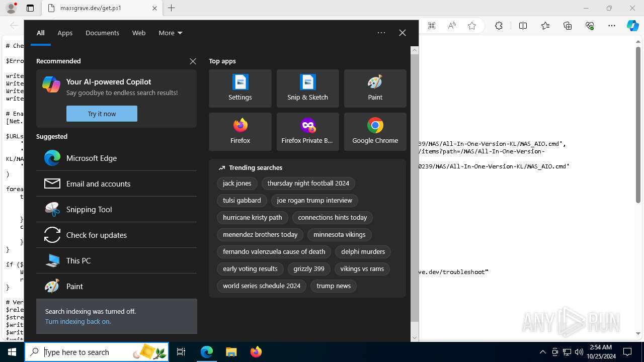Open the Action Center notifications icon
Viewport: 644px width, 362px height.
click(x=627, y=352)
